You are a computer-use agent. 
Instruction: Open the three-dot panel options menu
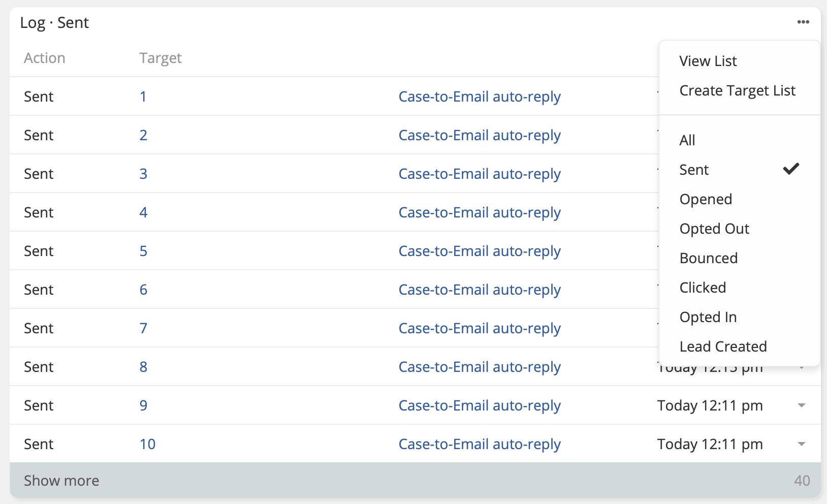coord(803,22)
